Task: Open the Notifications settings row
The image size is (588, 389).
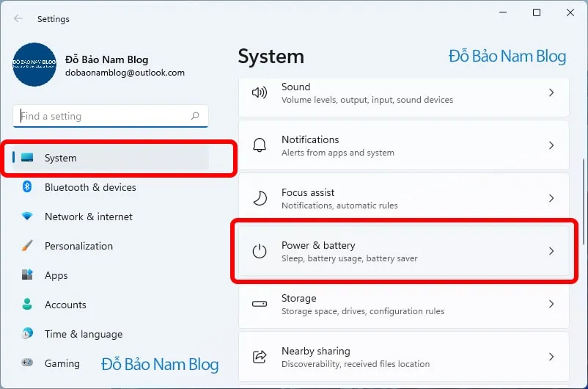Action: pos(403,145)
